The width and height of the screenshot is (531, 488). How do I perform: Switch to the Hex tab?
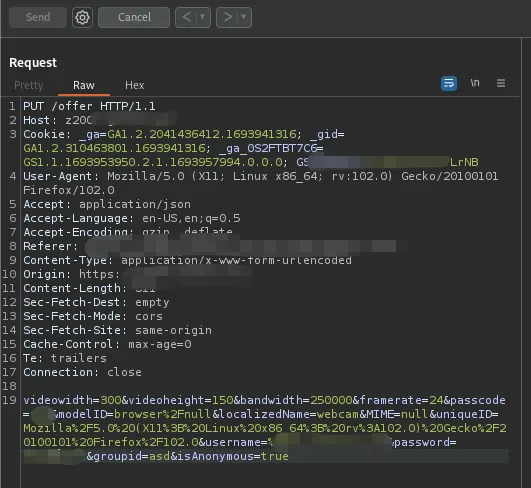[x=134, y=85]
